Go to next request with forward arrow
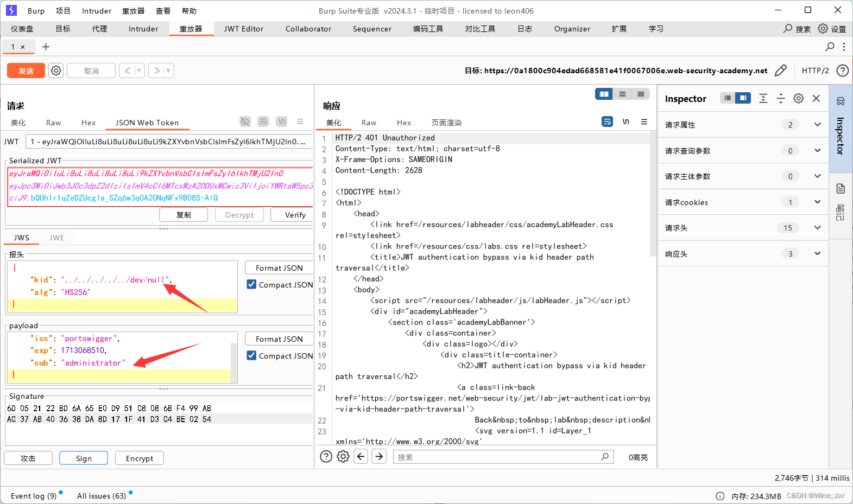This screenshot has height=504, width=853. pos(157,71)
